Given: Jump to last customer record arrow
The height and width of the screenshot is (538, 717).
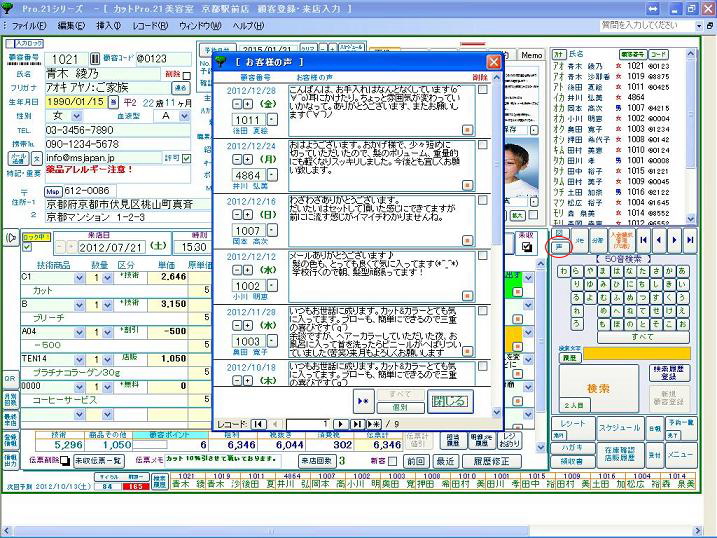Looking at the screenshot, I should 690,240.
